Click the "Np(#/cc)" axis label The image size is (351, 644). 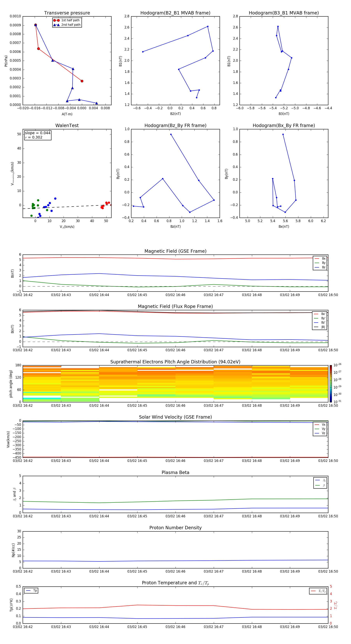[x=13, y=550]
